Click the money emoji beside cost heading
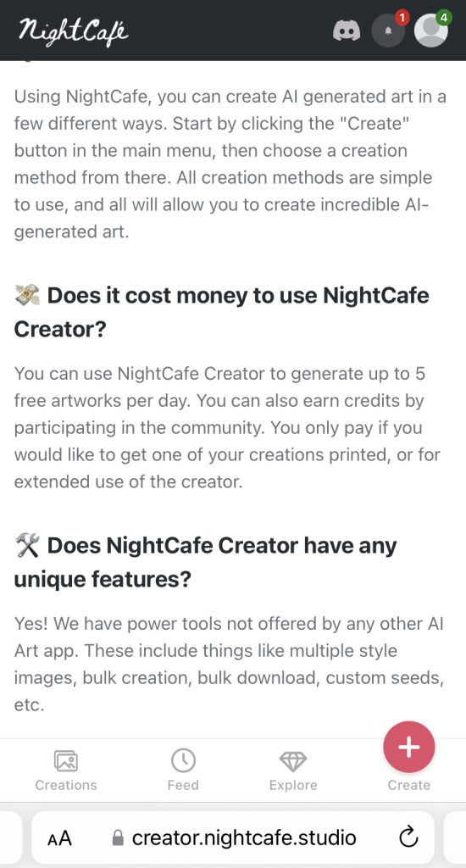The height and width of the screenshot is (868, 466). pyautogui.click(x=27, y=295)
